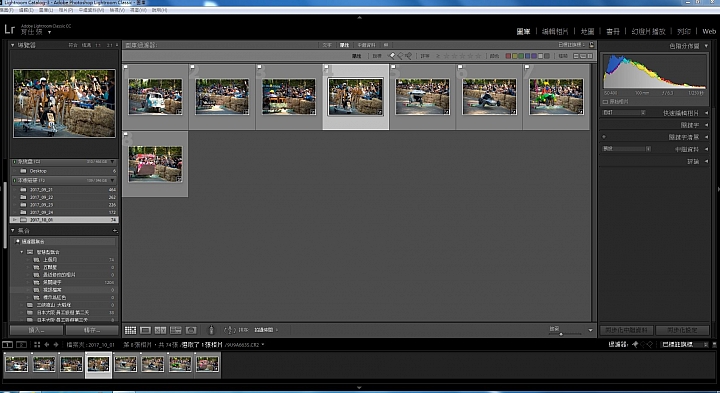
Task: Click the kind filter virtual copies icon
Action: pos(583,56)
